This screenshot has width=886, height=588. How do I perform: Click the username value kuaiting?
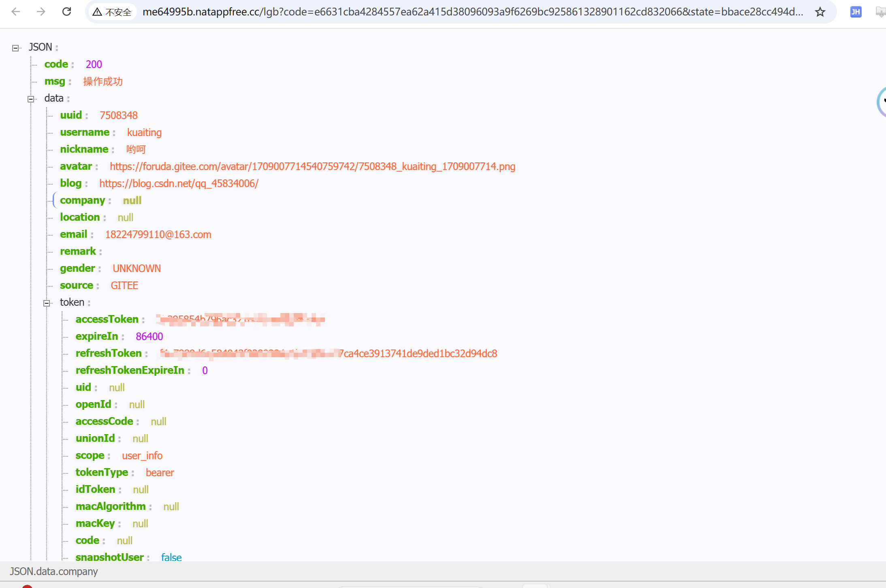[144, 132]
